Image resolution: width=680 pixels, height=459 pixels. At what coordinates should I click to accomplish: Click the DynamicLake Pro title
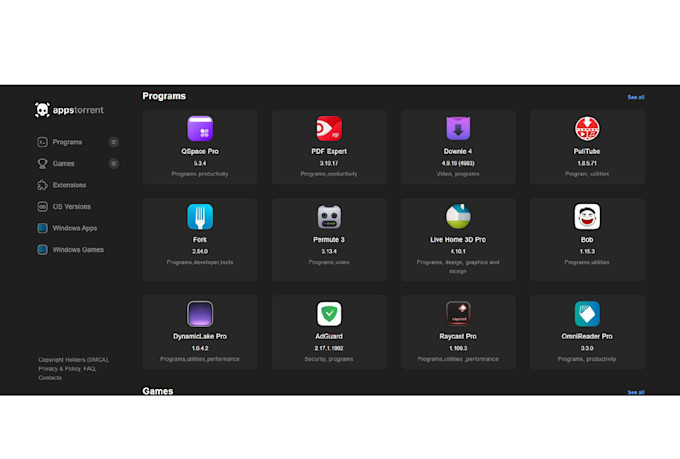click(x=200, y=336)
